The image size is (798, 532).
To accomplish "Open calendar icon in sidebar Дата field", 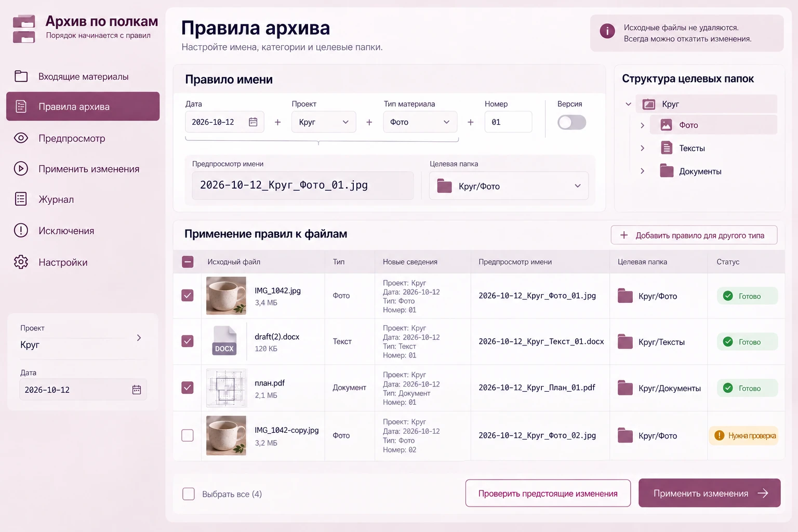I will point(137,390).
